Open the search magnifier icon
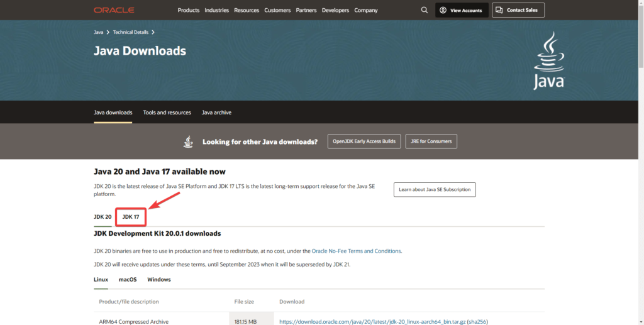The width and height of the screenshot is (644, 325). pyautogui.click(x=425, y=10)
